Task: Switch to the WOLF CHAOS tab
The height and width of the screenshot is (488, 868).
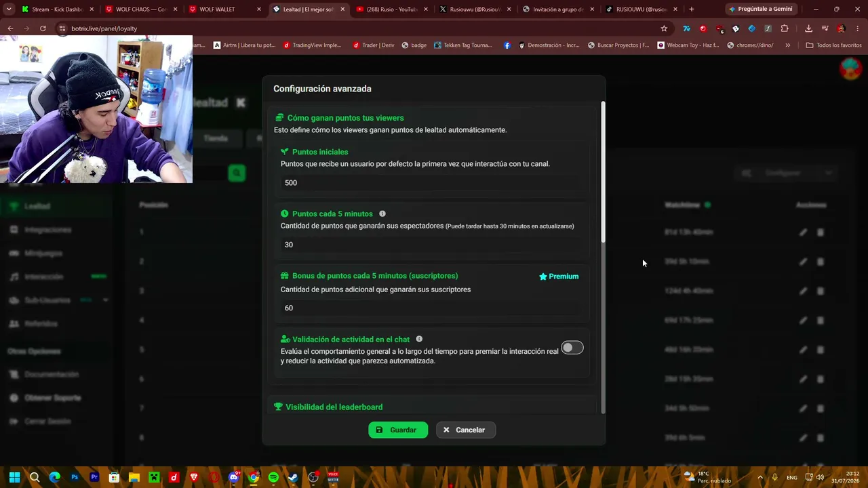Action: 141,9
